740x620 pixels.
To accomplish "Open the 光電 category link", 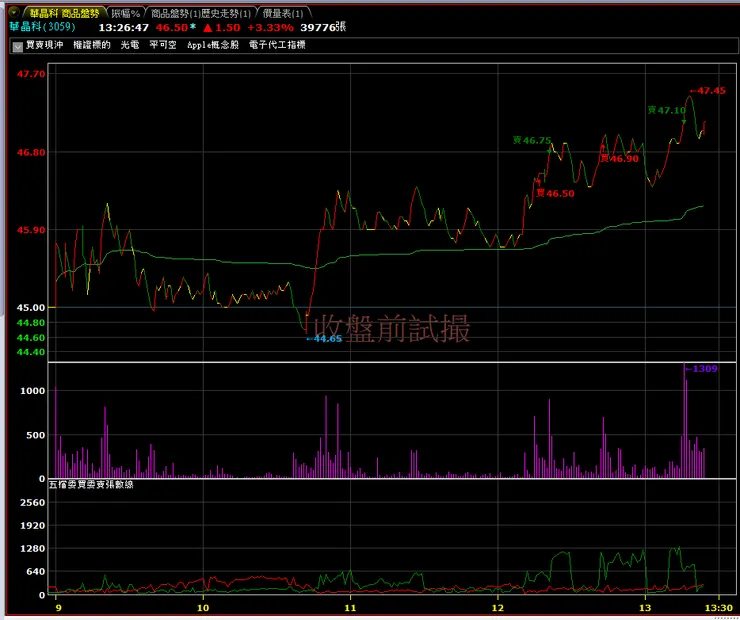I will pos(130,45).
